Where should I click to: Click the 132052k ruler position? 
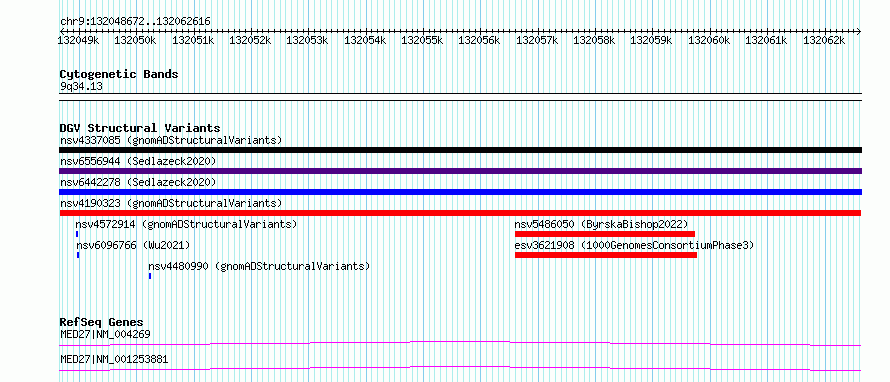[x=250, y=41]
